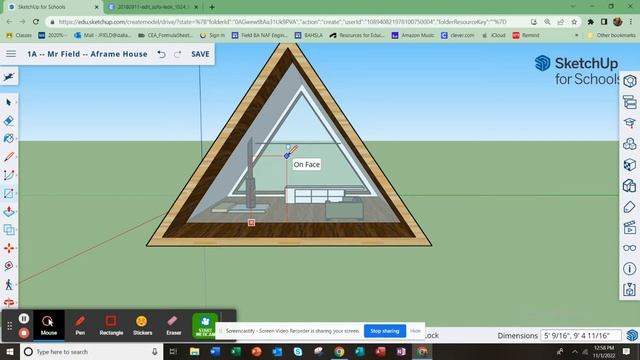The height and width of the screenshot is (360, 640).
Task: Open the Model Info panel
Action: coord(629,269)
